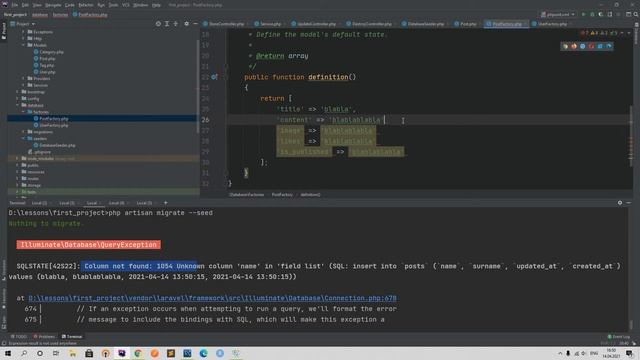This screenshot has width=640, height=360.
Task: Click the Debug bug icon in toolbar
Action: pyautogui.click(x=592, y=14)
